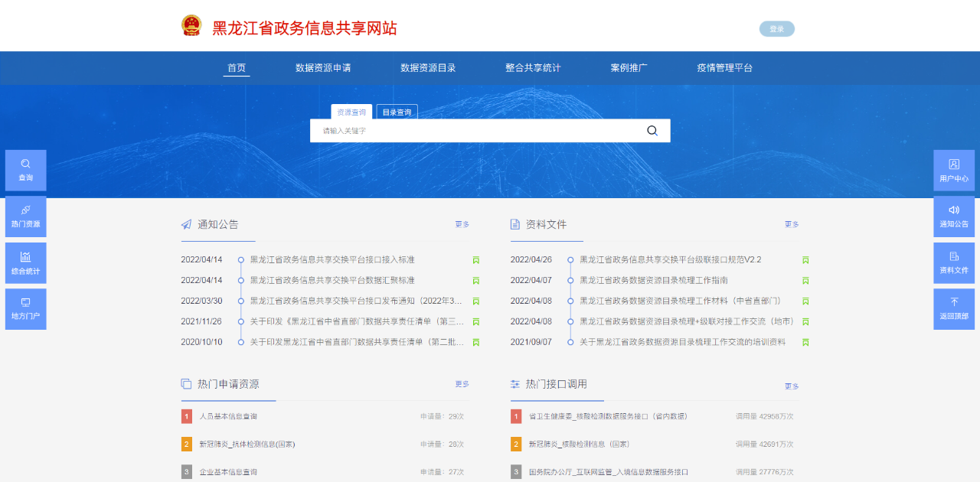Click the national emblem logo icon
This screenshot has height=482, width=980.
191,26
